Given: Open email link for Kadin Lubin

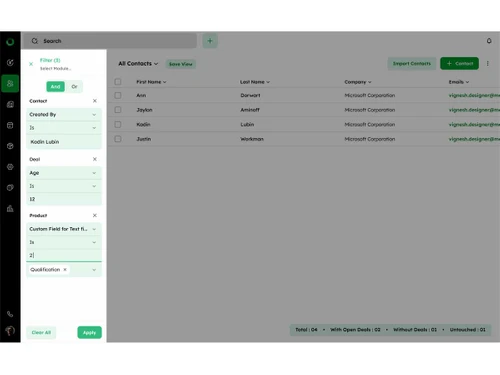Looking at the screenshot, I should click(x=474, y=124).
